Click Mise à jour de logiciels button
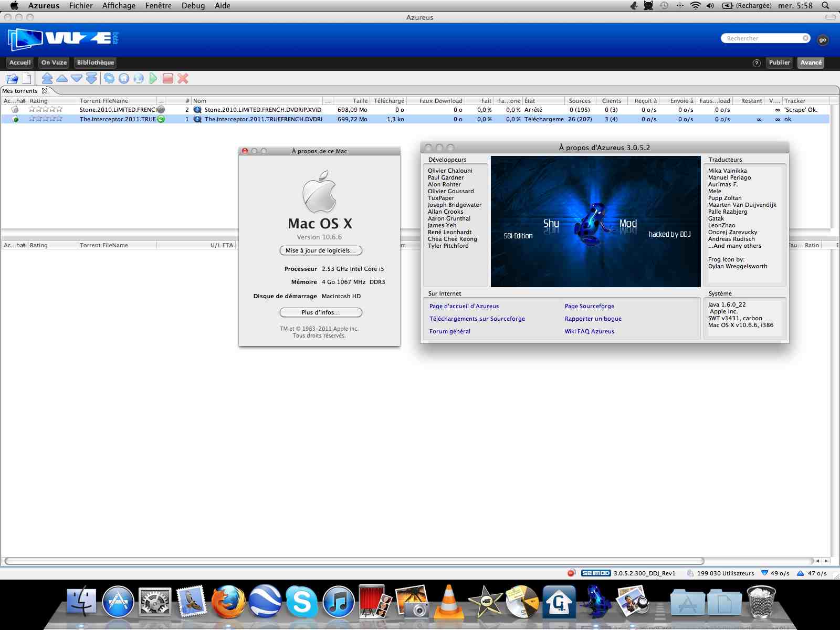Image resolution: width=840 pixels, height=630 pixels. (x=321, y=250)
